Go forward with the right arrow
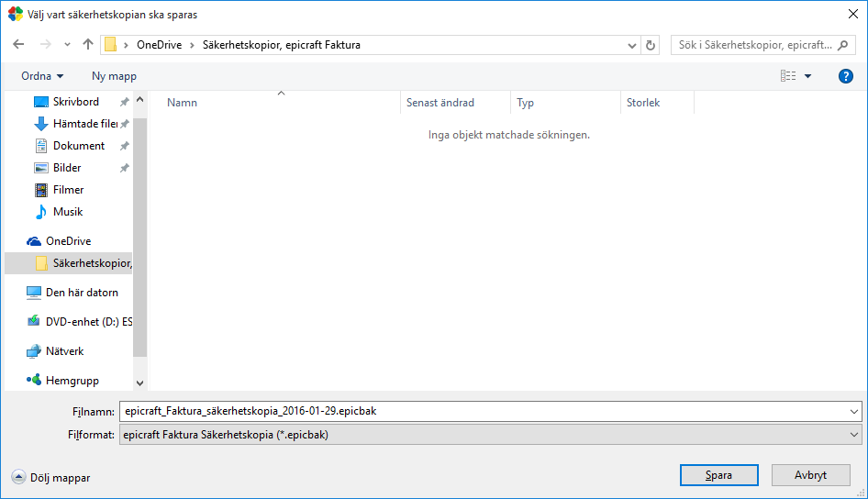The image size is (868, 499). point(45,44)
